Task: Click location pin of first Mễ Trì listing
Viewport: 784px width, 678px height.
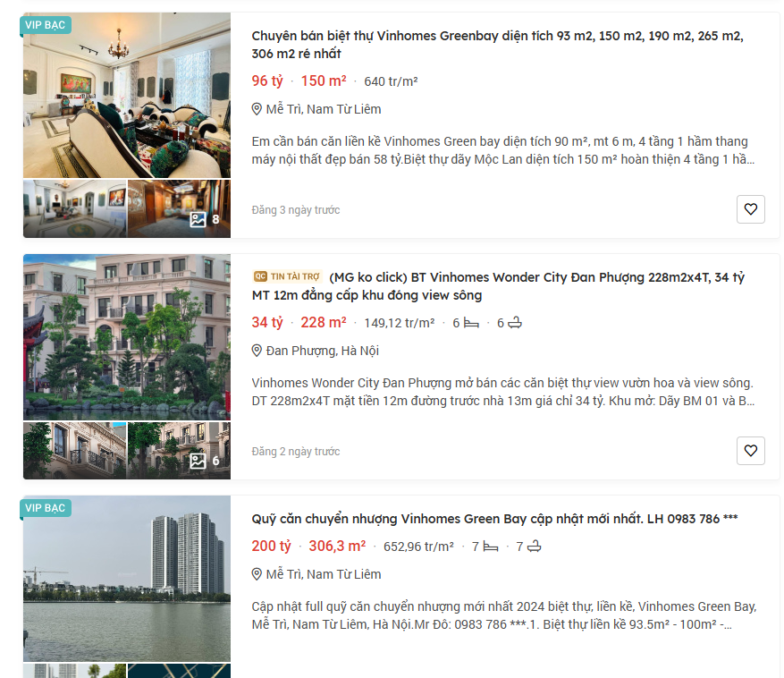Action: tap(257, 109)
